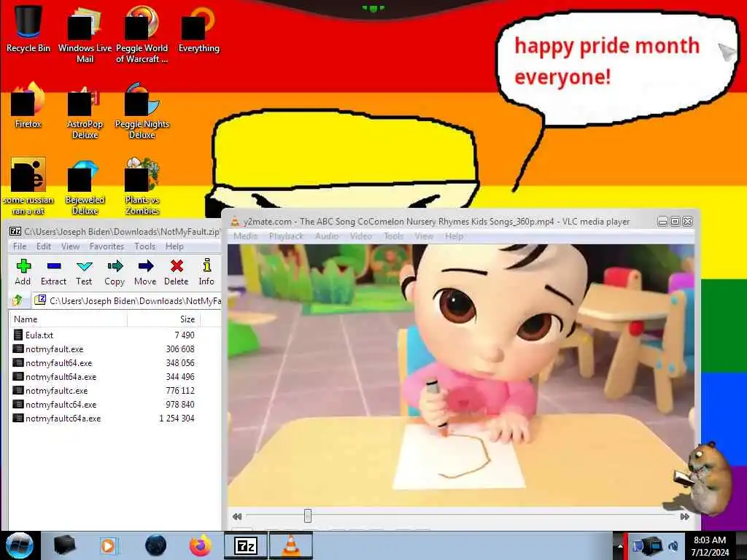The height and width of the screenshot is (560, 747).
Task: Open the VLC Playback menu
Action: 286,236
